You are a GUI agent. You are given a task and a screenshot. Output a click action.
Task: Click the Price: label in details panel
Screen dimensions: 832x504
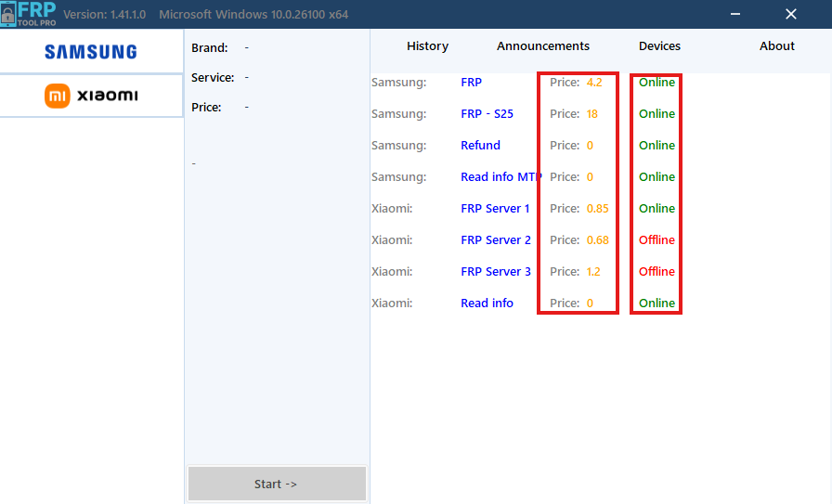coord(206,107)
